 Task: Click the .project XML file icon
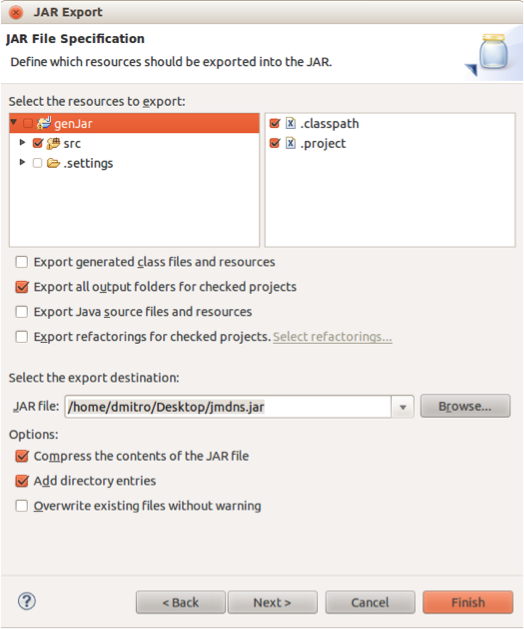coord(290,143)
